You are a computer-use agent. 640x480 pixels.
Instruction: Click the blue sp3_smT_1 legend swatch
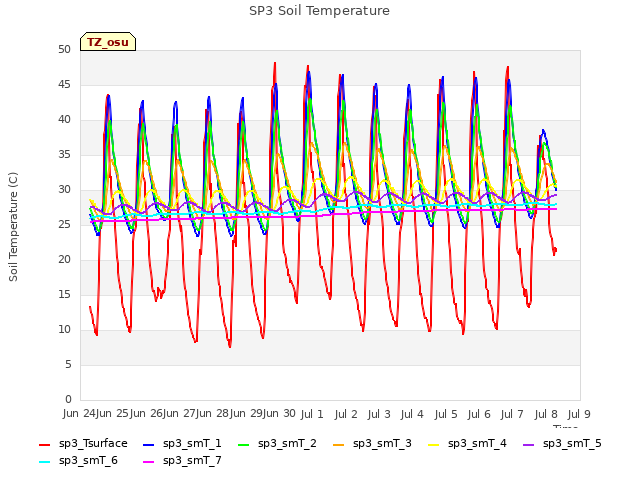[149, 444]
